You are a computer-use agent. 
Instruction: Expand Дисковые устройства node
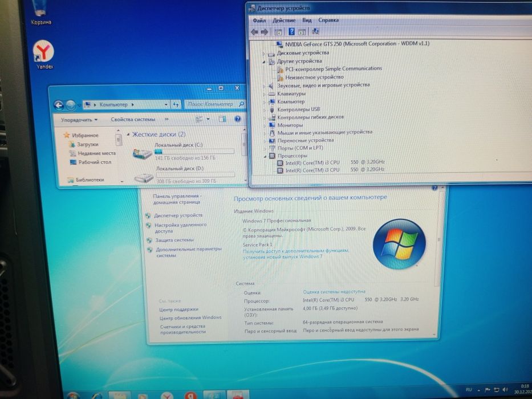[x=264, y=53]
